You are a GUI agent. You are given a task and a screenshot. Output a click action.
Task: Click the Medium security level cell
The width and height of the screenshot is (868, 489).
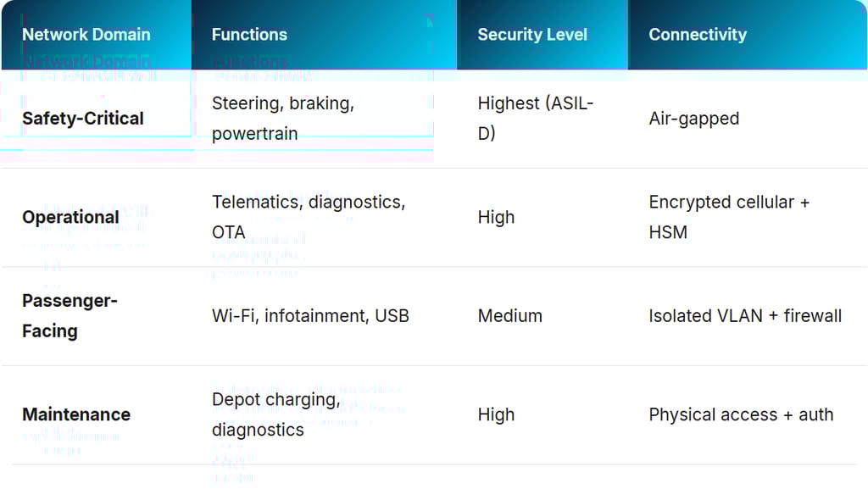point(509,316)
